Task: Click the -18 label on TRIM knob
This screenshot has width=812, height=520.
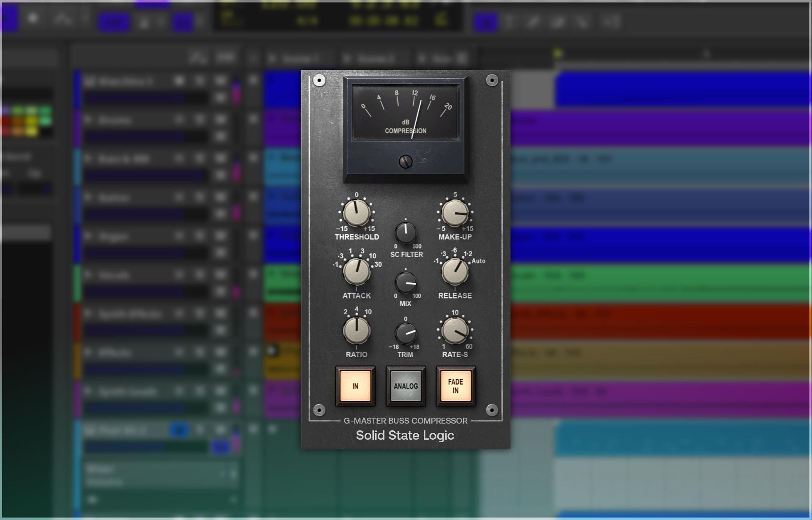Action: 394,347
